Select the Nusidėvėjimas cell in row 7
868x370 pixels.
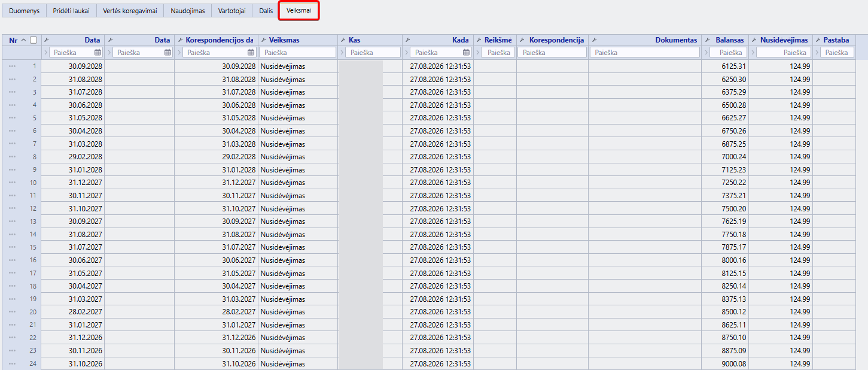pos(780,144)
